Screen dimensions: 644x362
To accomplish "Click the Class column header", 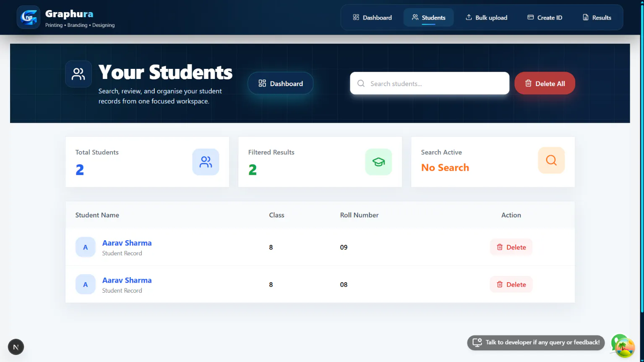I will (276, 215).
